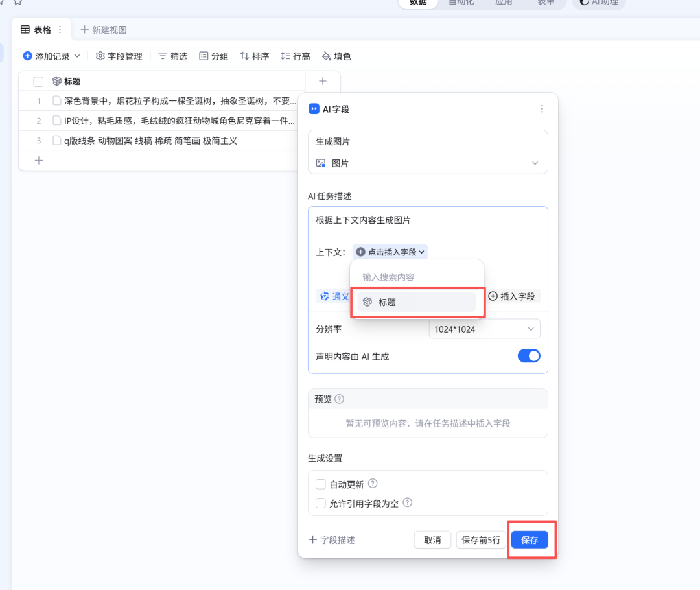Image resolution: width=700 pixels, height=590 pixels.
Task: Click 保存前5行 to save first five rows
Action: tap(480, 539)
